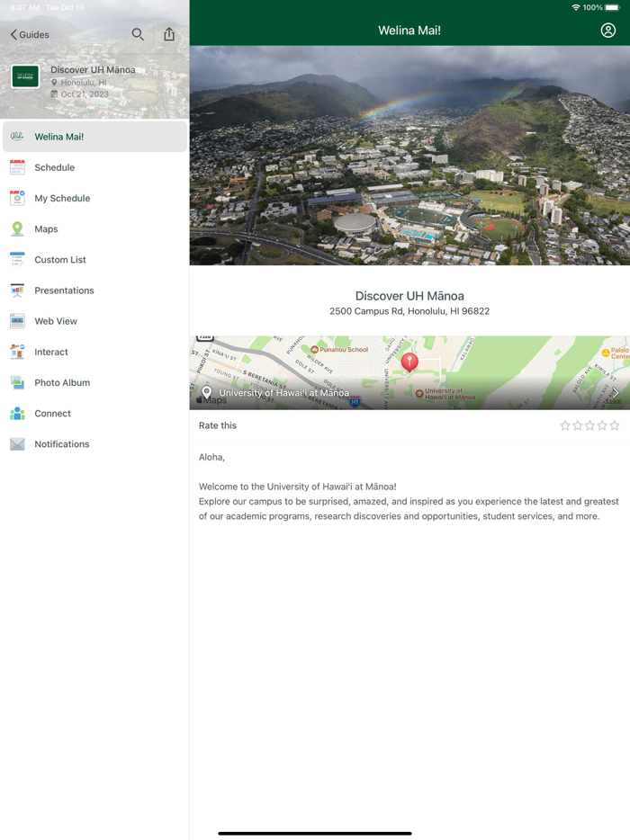Click the Notifications envelope icon
Image resolution: width=630 pixels, height=840 pixels.
coord(17,444)
